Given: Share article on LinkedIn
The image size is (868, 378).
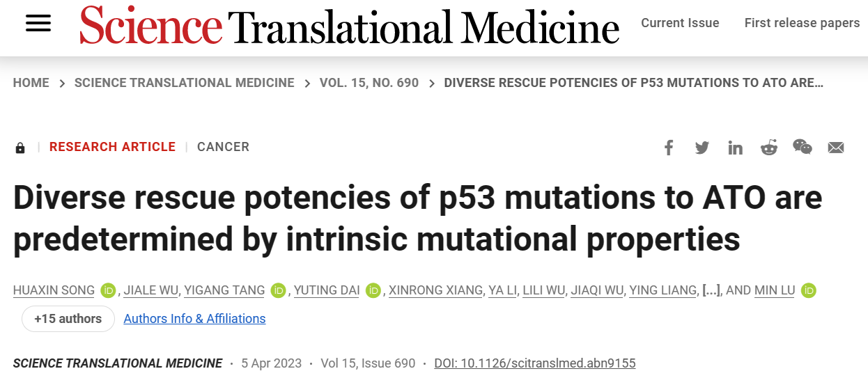Looking at the screenshot, I should [736, 148].
